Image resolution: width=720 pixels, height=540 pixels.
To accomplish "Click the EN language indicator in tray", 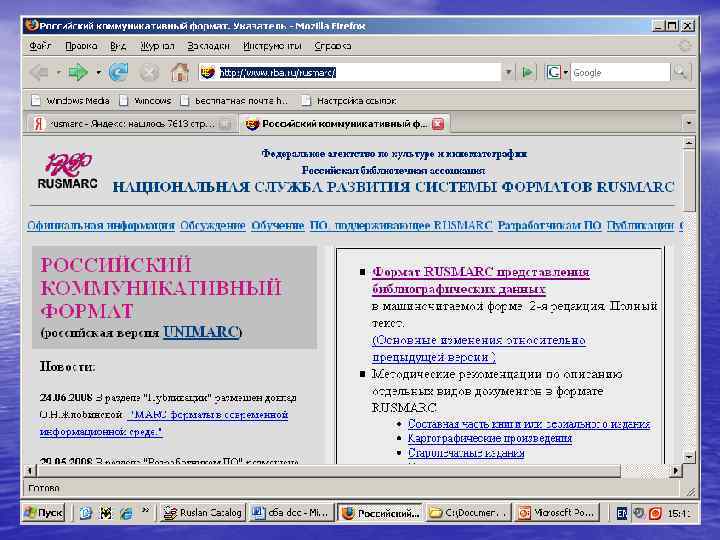I will [621, 513].
